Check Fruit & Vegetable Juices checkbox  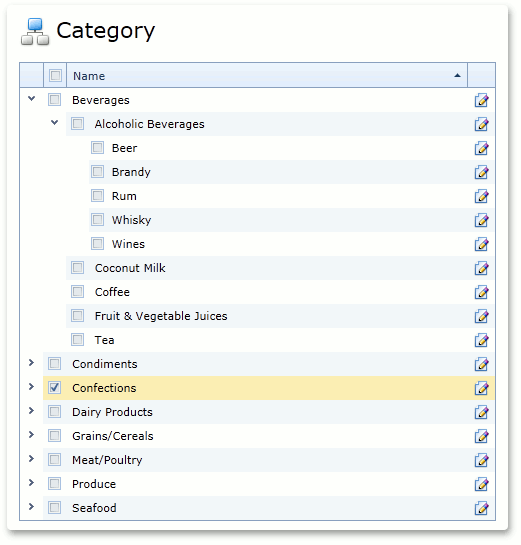coord(78,316)
